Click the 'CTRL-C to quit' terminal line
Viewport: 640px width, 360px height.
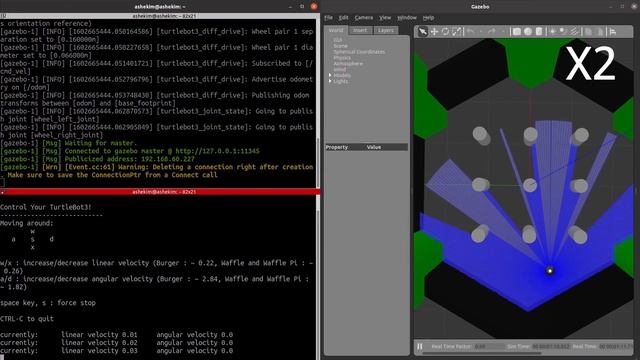(27, 319)
